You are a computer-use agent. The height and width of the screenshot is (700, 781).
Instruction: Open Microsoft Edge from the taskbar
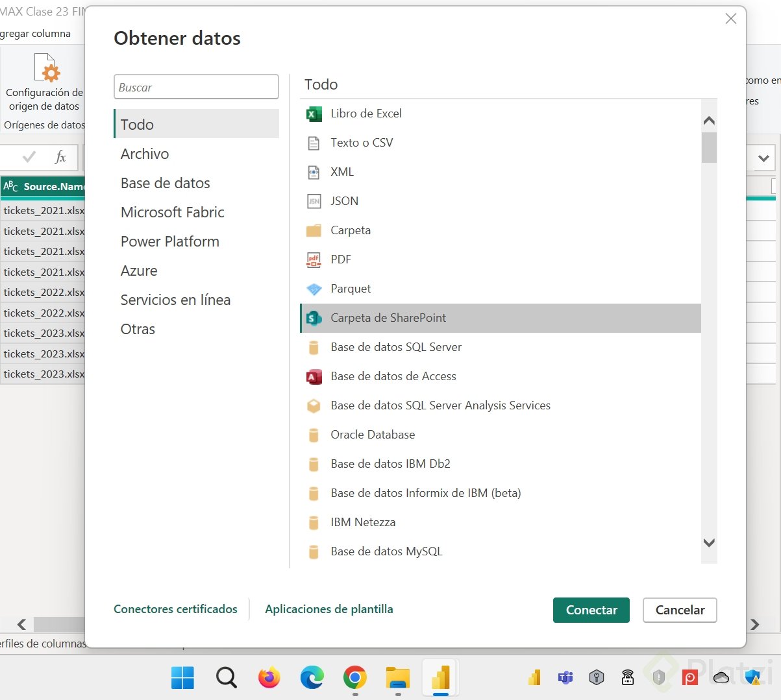(312, 678)
